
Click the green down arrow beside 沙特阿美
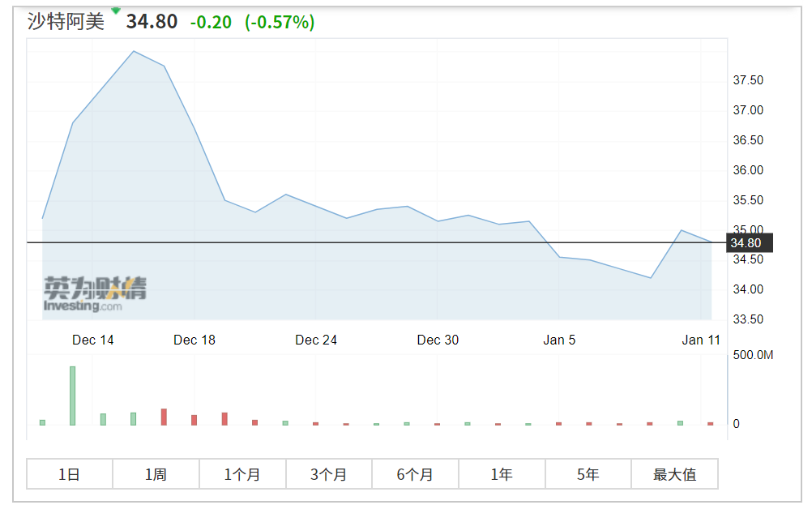pos(116,11)
